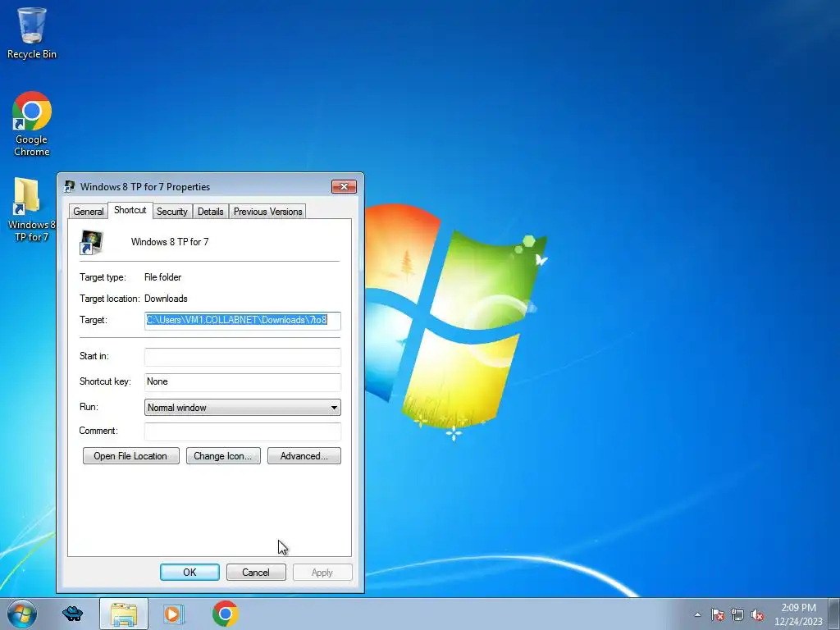Click the Shortcut key field showing None
Screen dimensions: 840x630
tap(243, 382)
